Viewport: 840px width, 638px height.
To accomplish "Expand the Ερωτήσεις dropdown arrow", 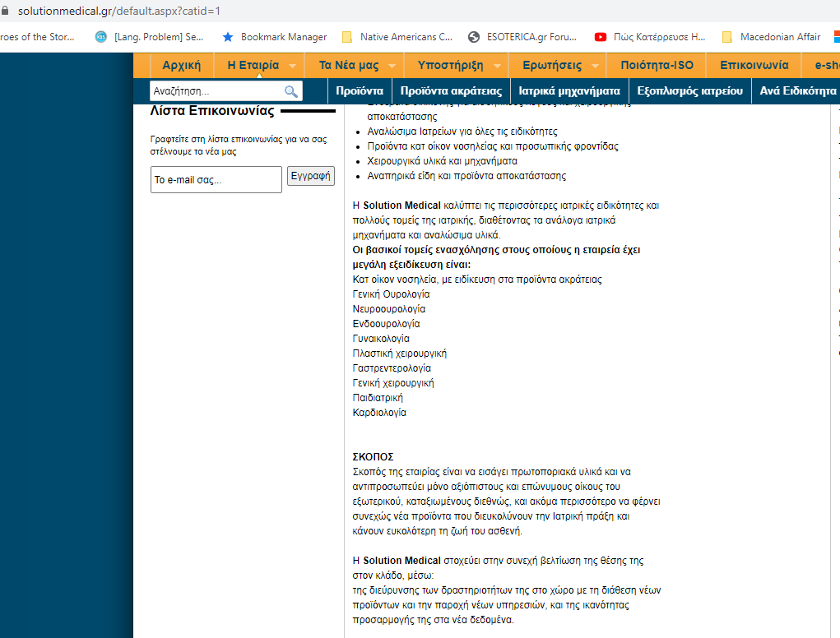I will tap(595, 66).
